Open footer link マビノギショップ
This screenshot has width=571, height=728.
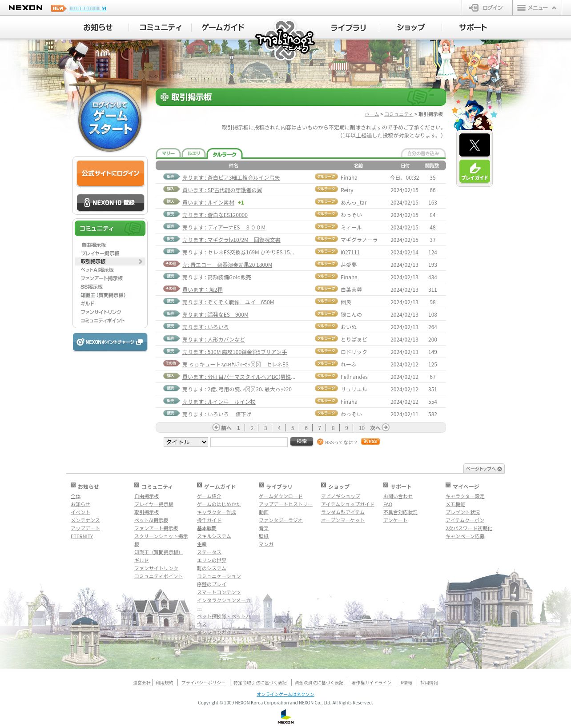click(x=341, y=496)
